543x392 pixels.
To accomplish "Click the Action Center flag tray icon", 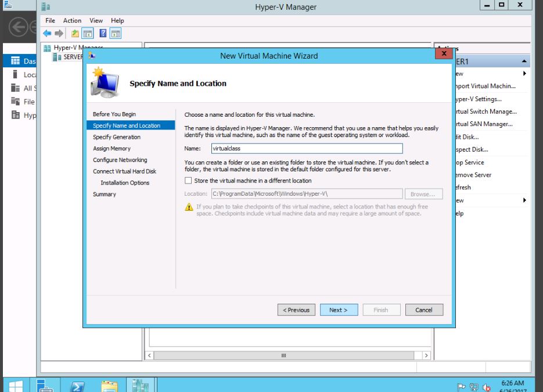I will (461, 387).
